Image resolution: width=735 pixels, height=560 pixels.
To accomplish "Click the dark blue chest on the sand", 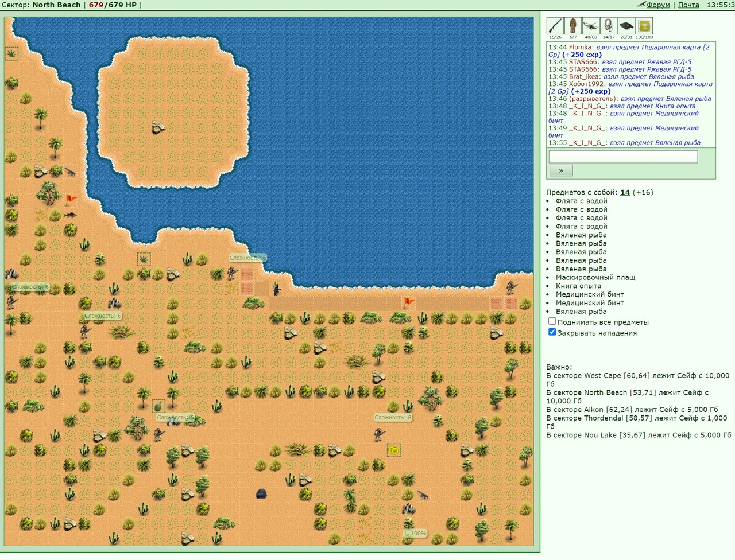I will point(261,493).
